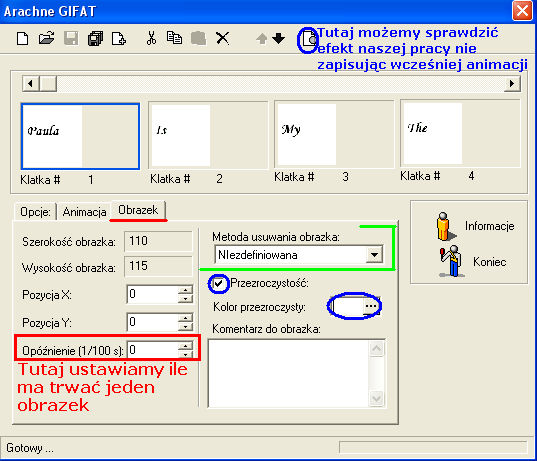Click the Szerokość obrazka value 110

(158, 241)
